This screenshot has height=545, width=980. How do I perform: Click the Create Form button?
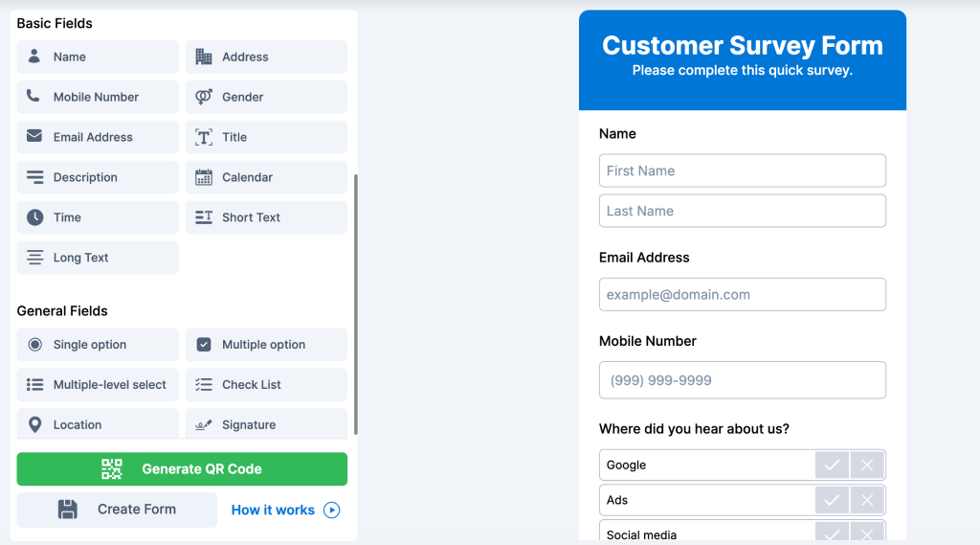[117, 510]
